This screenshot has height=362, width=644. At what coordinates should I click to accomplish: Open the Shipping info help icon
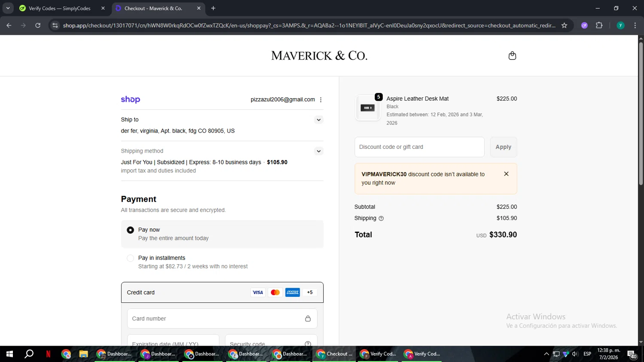tap(381, 218)
